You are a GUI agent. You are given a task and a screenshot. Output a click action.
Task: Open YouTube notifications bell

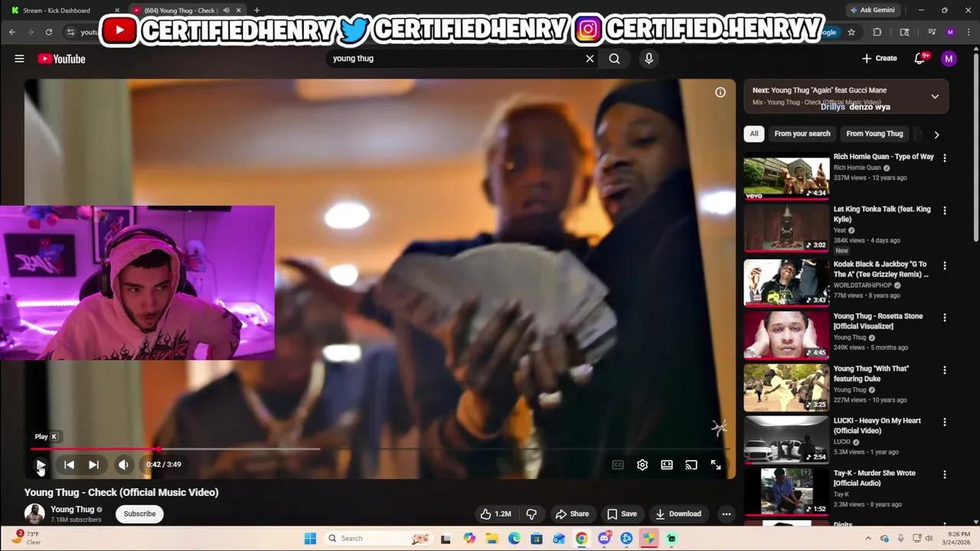pos(920,58)
